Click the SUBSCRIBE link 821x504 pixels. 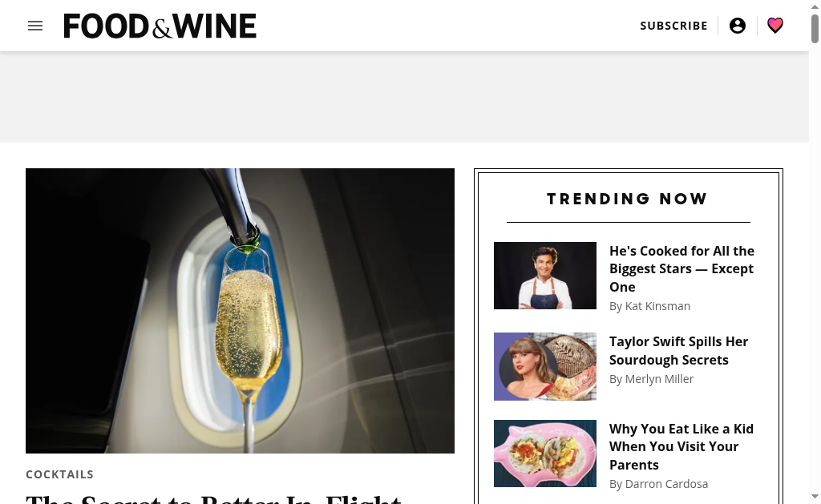coord(673,26)
